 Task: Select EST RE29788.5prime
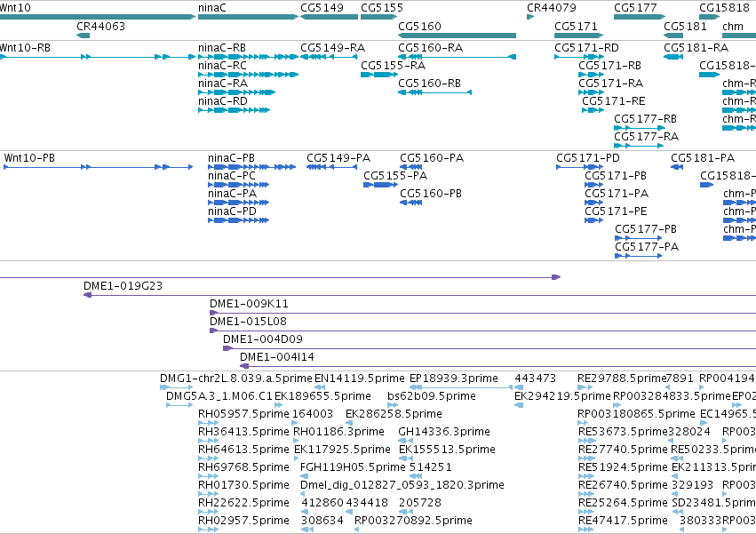click(x=622, y=379)
